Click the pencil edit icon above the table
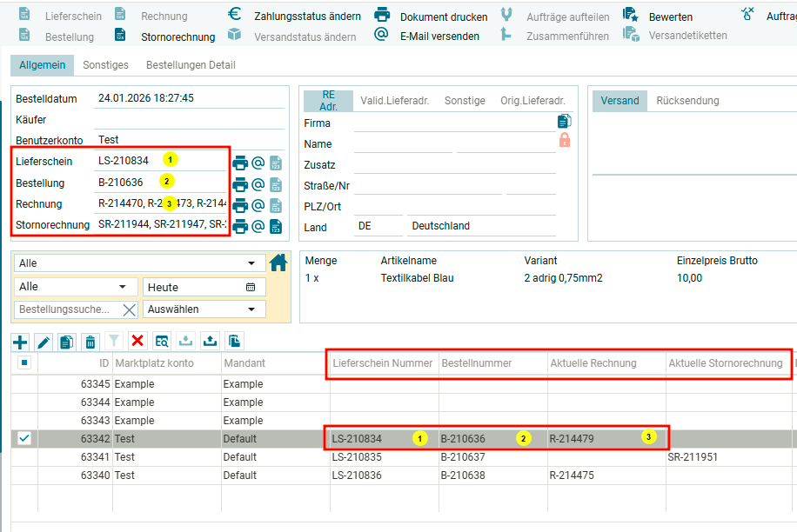 click(44, 342)
